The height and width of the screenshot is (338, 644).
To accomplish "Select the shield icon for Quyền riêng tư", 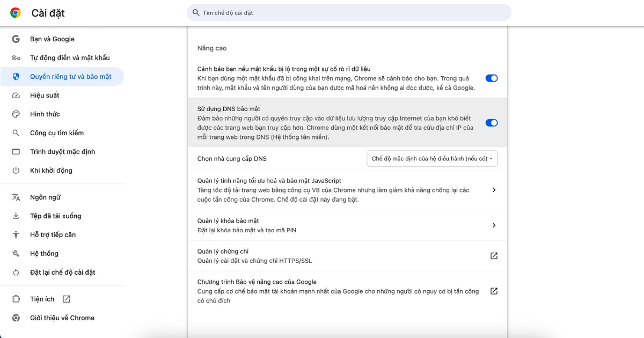I will pos(16,76).
